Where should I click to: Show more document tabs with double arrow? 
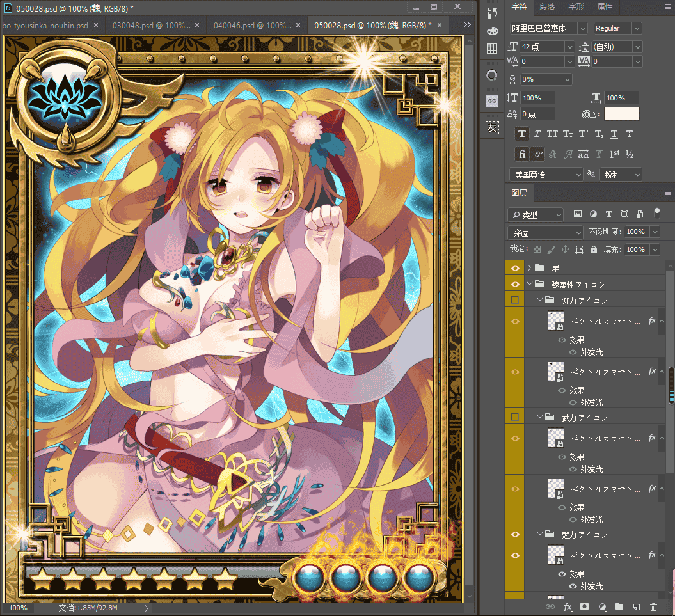point(467,25)
